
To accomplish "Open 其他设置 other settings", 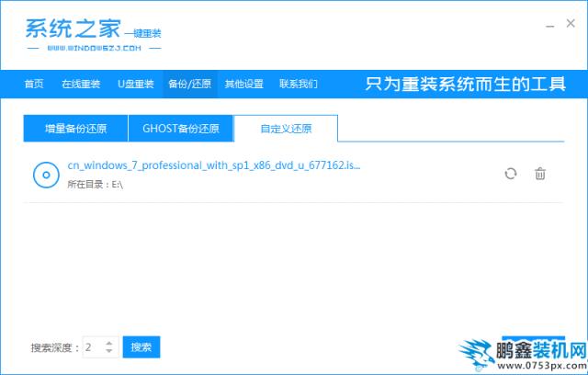I will tap(243, 84).
